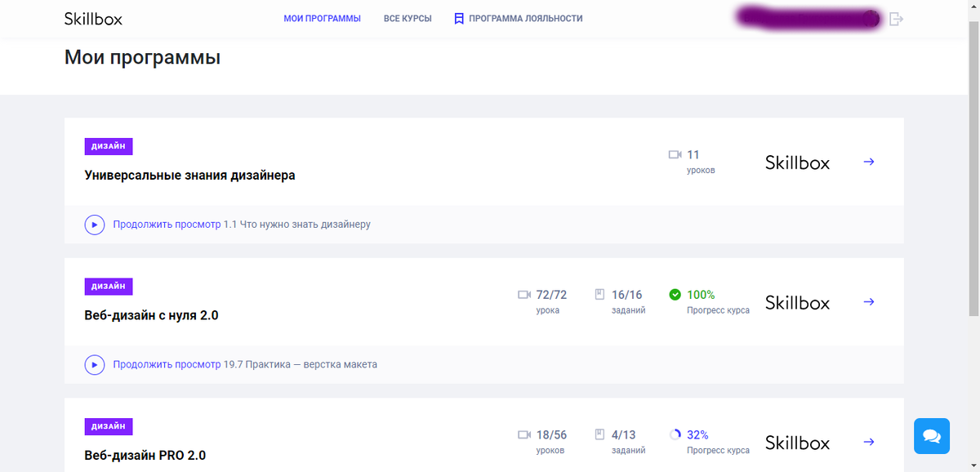Open Веб-дизайн с нуля 2.0 via arrow icon
This screenshot has height=472, width=980.
(869, 302)
